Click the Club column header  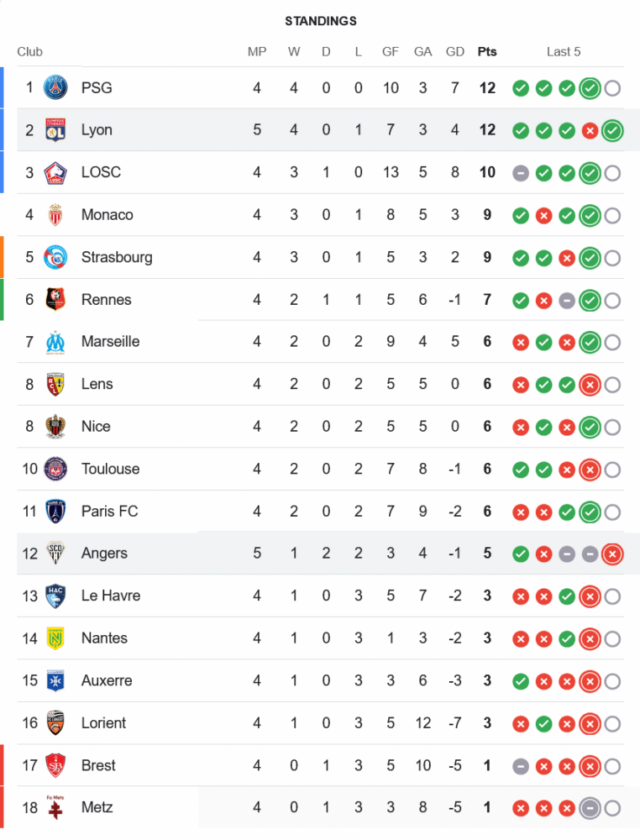pyautogui.click(x=29, y=51)
